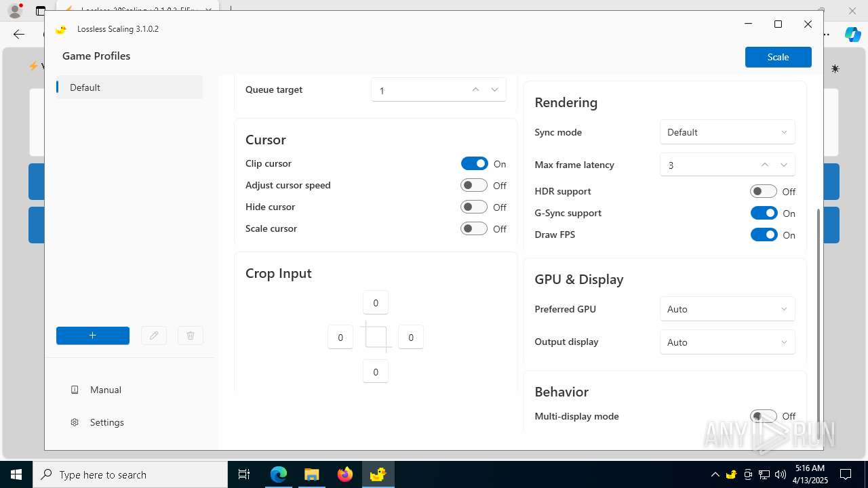Click the network icon in system tray
The height and width of the screenshot is (488, 868).
click(x=764, y=474)
